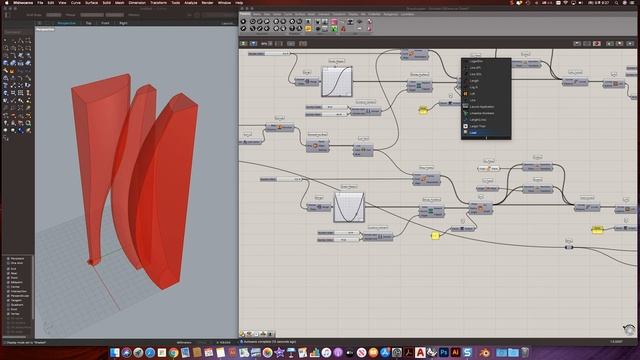
Task: Open the Params tab in Grasshopper
Action: [245, 14]
